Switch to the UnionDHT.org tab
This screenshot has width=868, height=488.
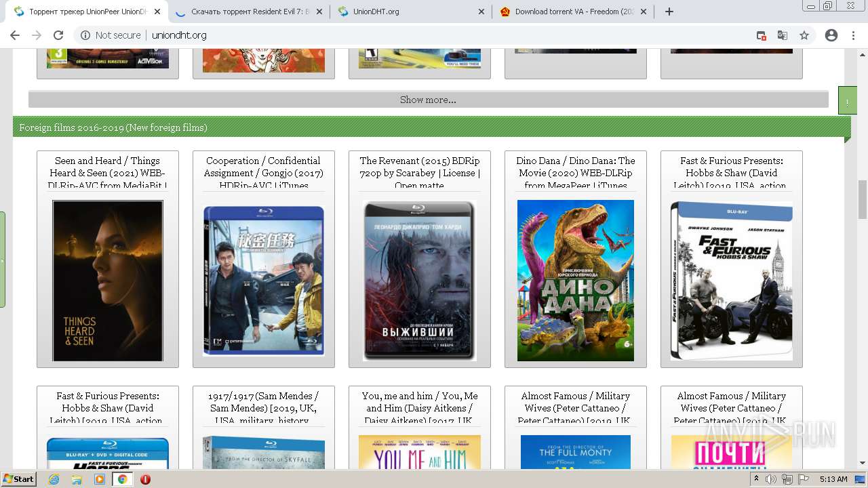pyautogui.click(x=411, y=12)
